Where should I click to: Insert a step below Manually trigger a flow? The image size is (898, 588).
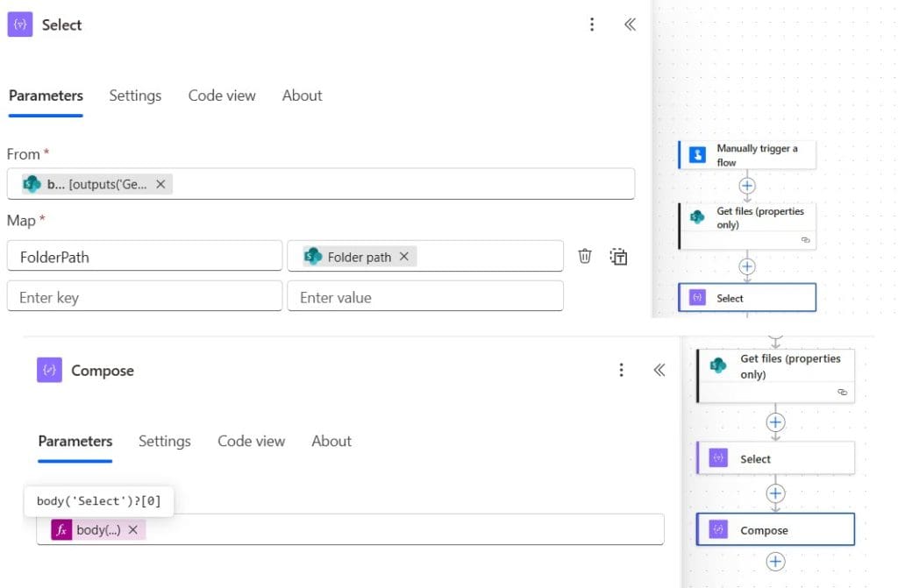pos(747,186)
